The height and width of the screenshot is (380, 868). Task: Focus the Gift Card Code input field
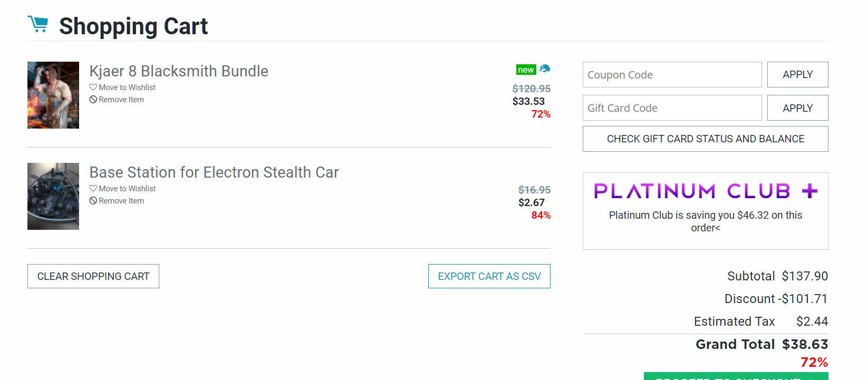click(x=672, y=108)
